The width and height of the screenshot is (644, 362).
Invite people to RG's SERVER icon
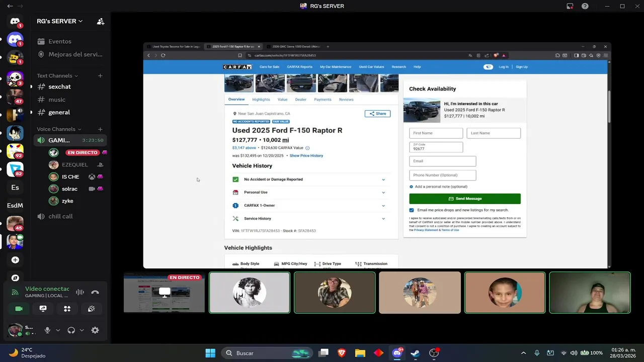click(101, 22)
